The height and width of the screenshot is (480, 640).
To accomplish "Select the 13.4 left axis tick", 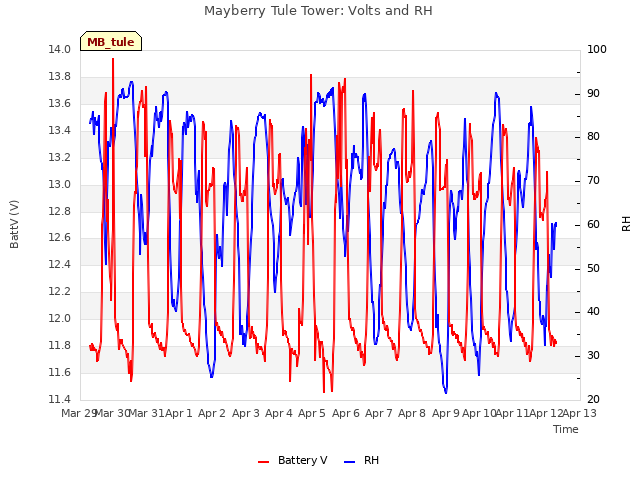I will point(60,130).
